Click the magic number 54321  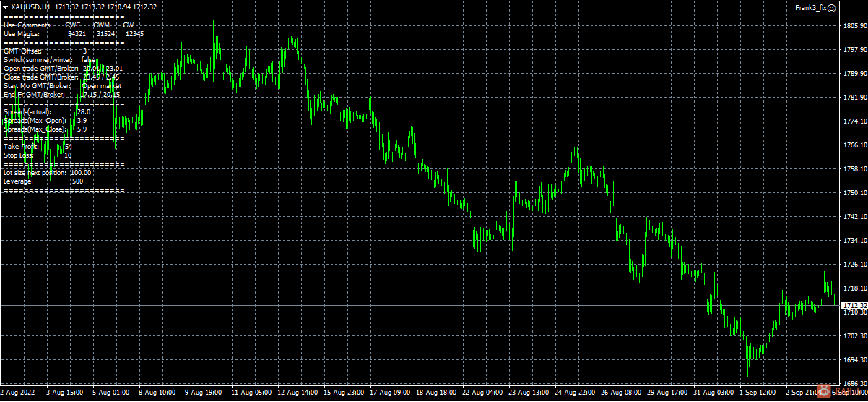tap(77, 33)
